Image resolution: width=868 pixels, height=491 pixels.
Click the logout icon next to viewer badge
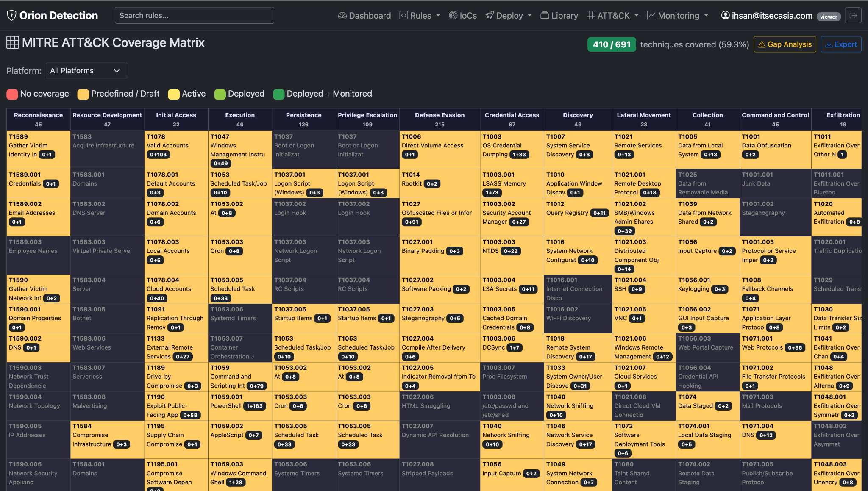coord(853,16)
